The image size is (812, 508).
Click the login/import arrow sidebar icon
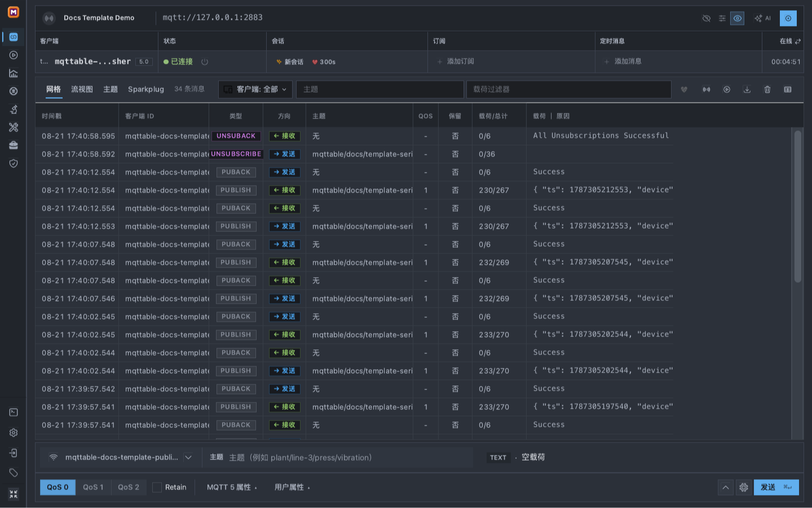tap(14, 453)
